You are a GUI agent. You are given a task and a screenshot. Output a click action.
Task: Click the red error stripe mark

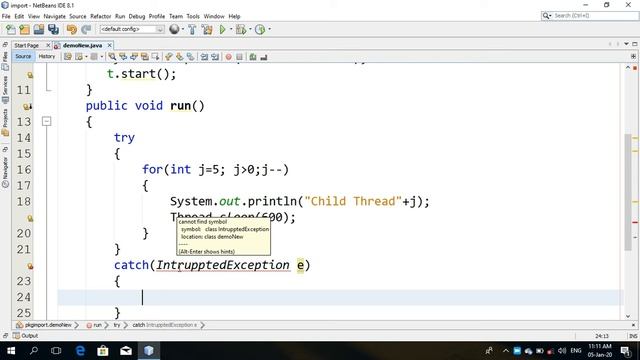tap(635, 222)
